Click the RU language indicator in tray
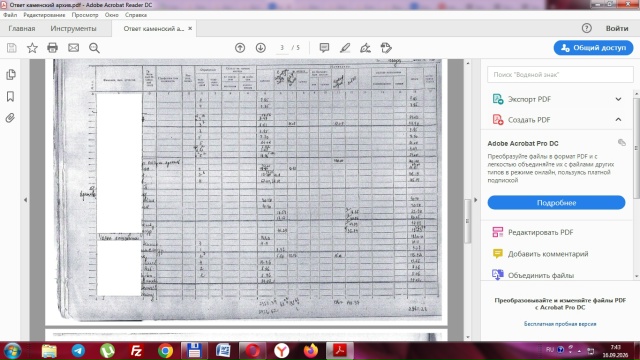 [550, 350]
